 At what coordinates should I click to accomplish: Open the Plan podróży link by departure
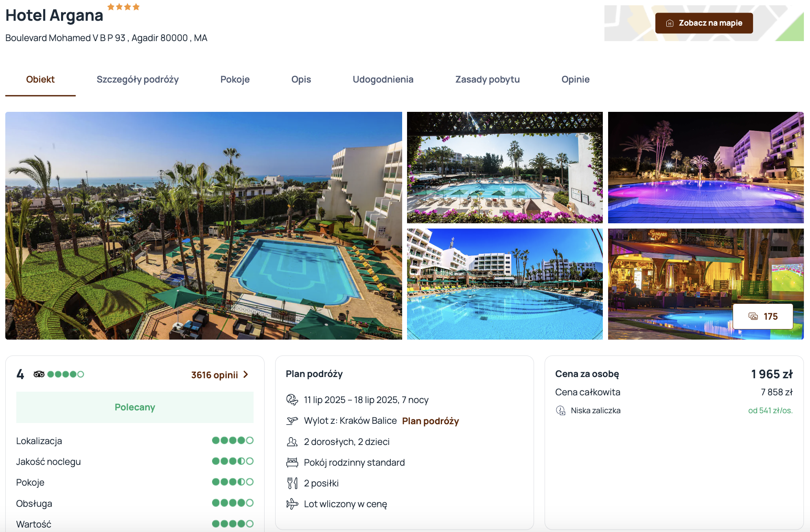430,421
